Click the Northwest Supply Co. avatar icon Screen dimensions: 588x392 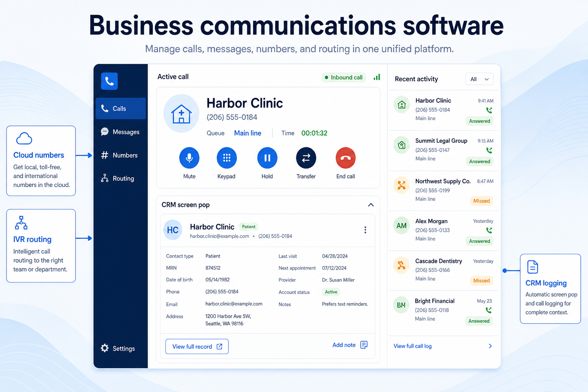402,185
